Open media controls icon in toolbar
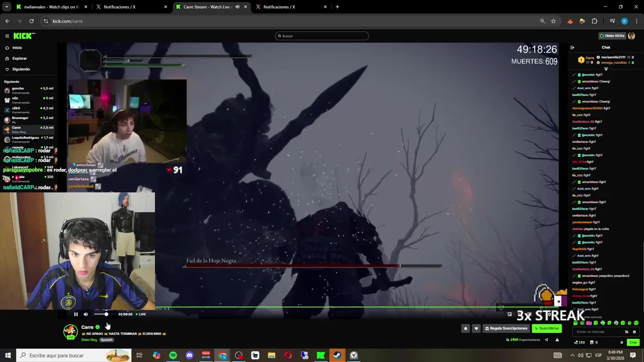The image size is (644, 362). click(612, 21)
